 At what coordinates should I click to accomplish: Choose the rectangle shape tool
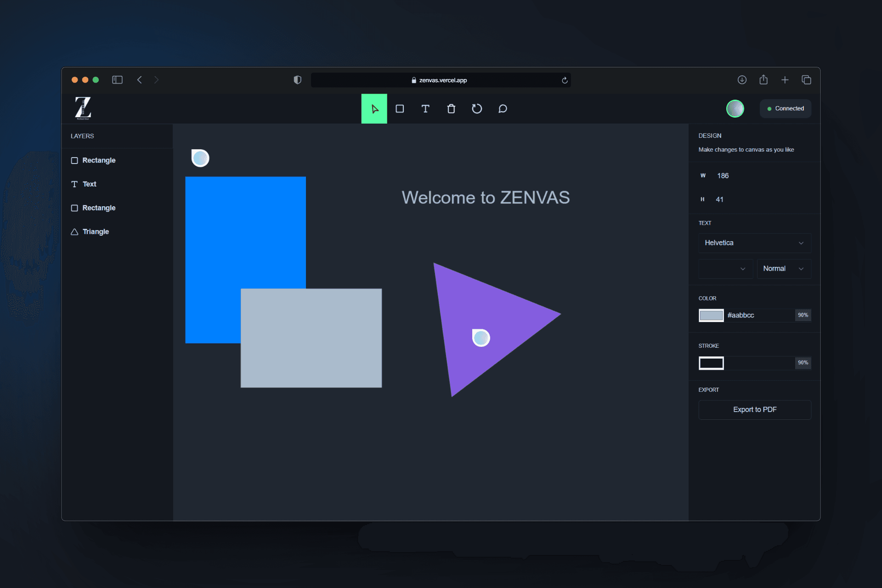click(400, 109)
